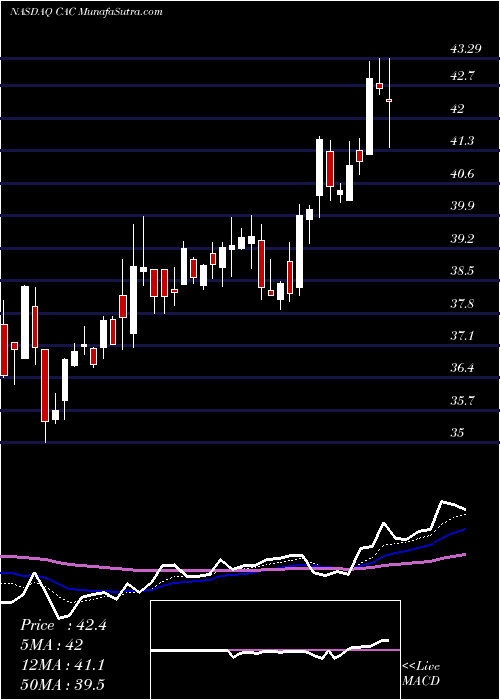This screenshot has width=500, height=700.
Task: Click the 12MA : 41.1 readout
Action: (62, 665)
